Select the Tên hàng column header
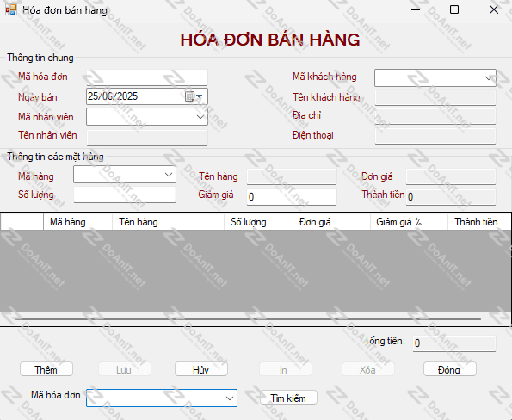This screenshot has height=420, width=512. click(168, 222)
